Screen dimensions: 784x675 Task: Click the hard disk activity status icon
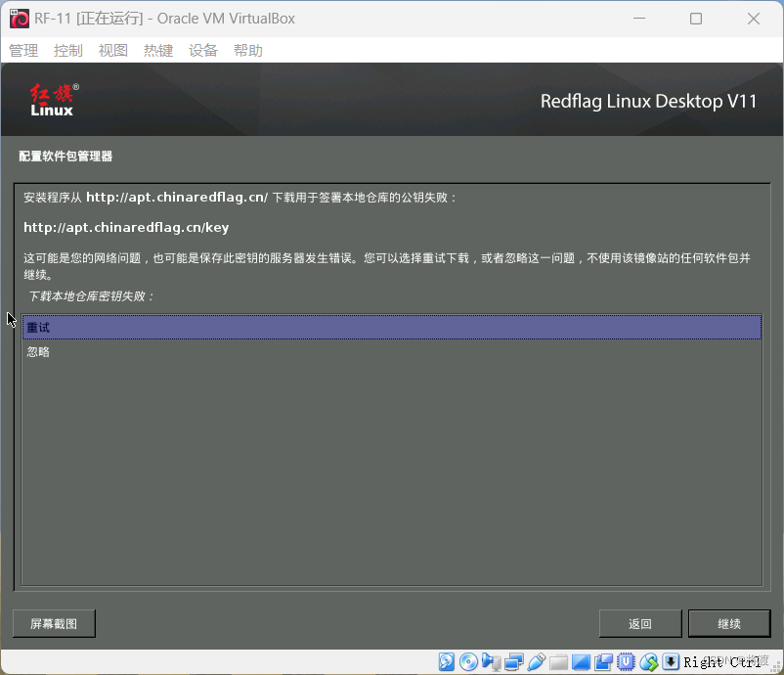pyautogui.click(x=447, y=661)
